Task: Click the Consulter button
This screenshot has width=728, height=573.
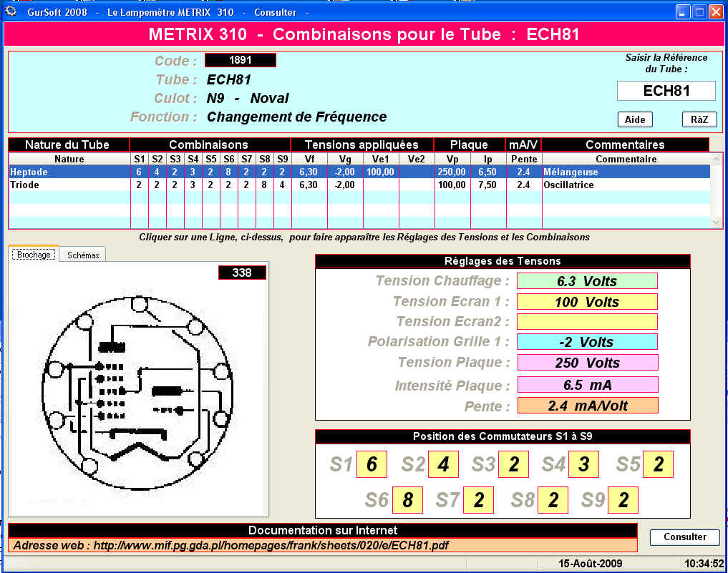Action: [x=685, y=537]
